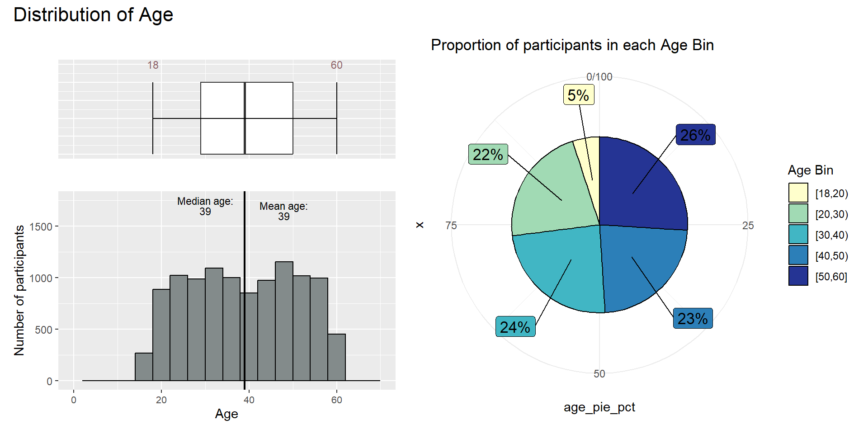The width and height of the screenshot is (868, 434).
Task: Click the "Age Bin" legend title
Action: tap(810, 170)
